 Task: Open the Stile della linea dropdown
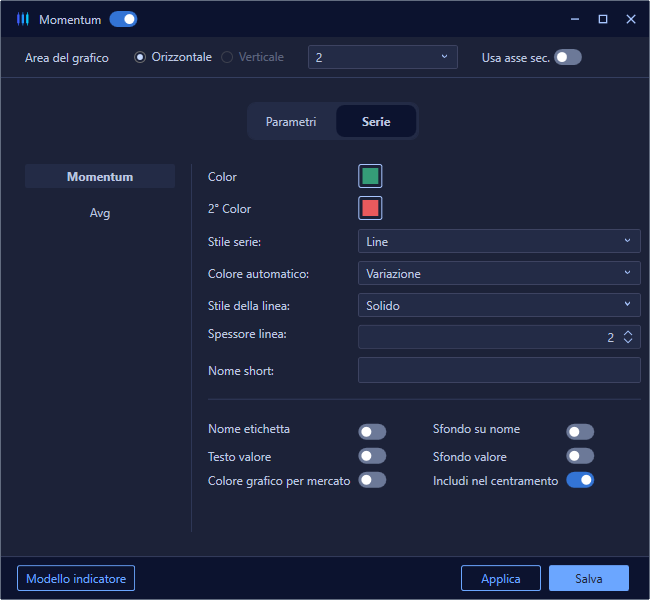tap(499, 305)
